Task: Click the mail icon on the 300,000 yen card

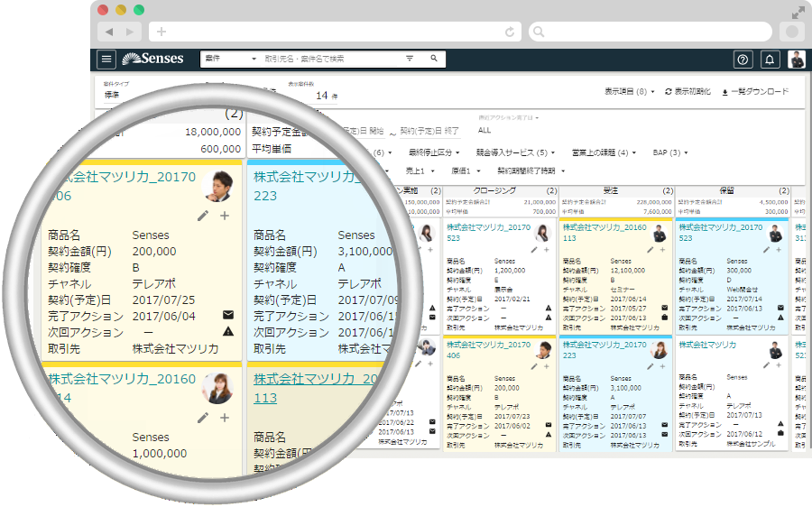Action: tap(780, 309)
